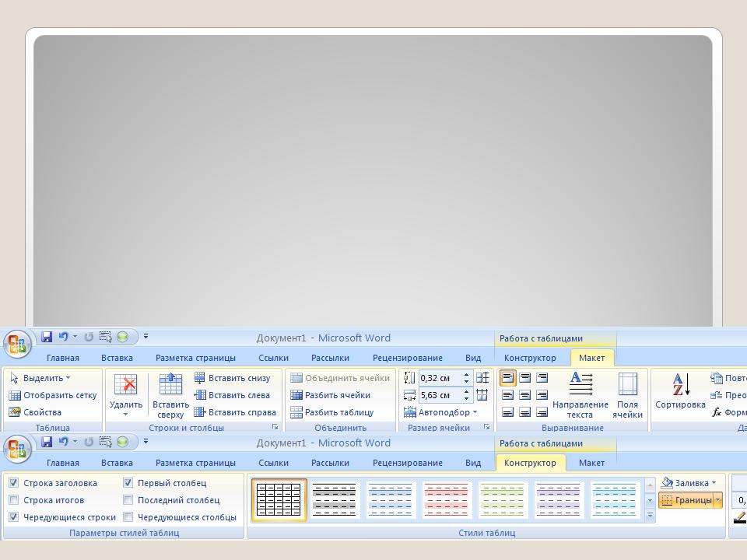Click the disabled Объединить ячейки button
Screen dimensions: 747x560
(340, 378)
